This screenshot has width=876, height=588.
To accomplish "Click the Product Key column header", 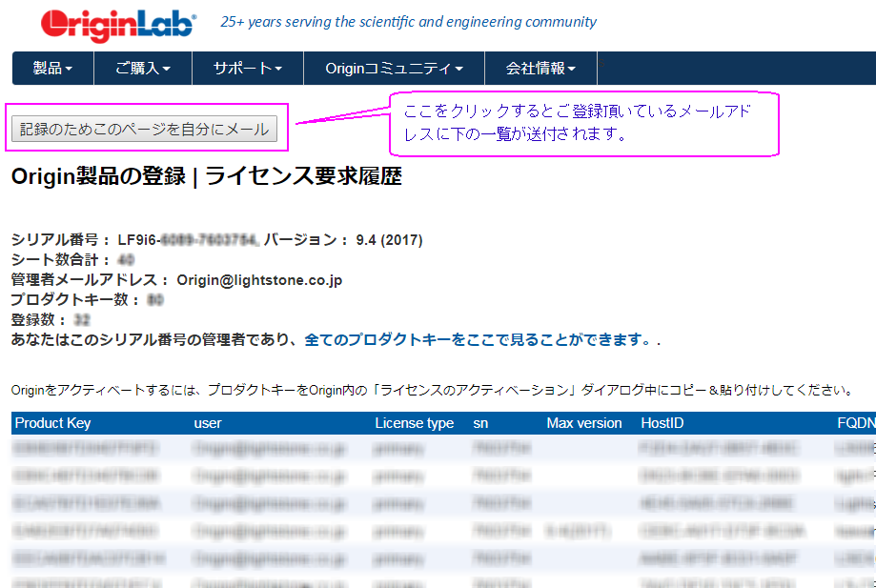I will [52, 423].
